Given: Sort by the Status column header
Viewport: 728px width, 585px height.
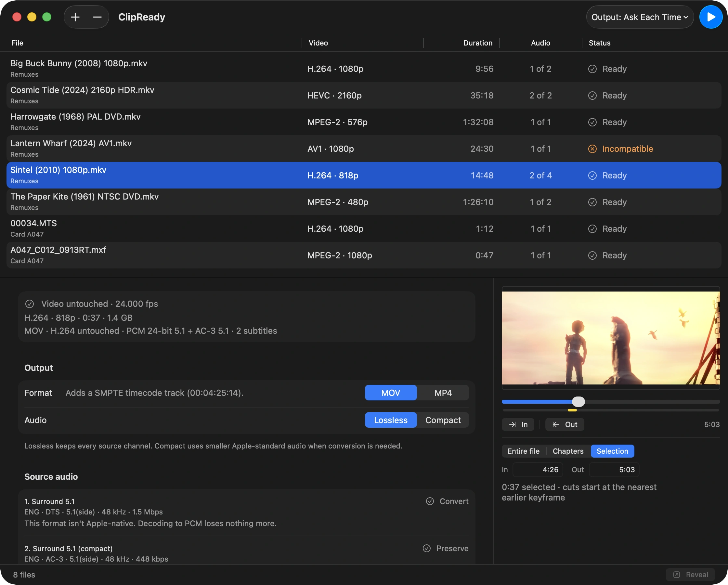Looking at the screenshot, I should point(600,43).
